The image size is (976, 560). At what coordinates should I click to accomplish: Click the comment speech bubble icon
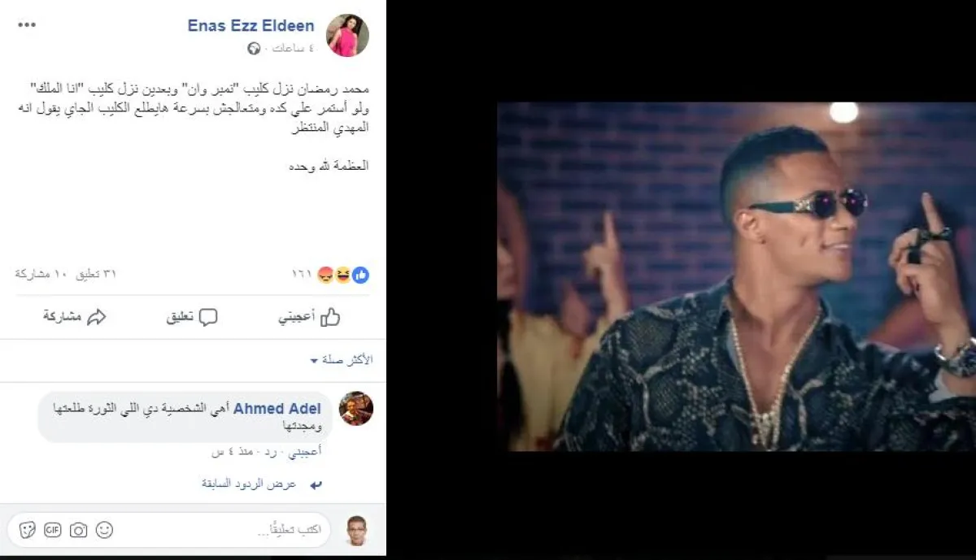coord(208,318)
